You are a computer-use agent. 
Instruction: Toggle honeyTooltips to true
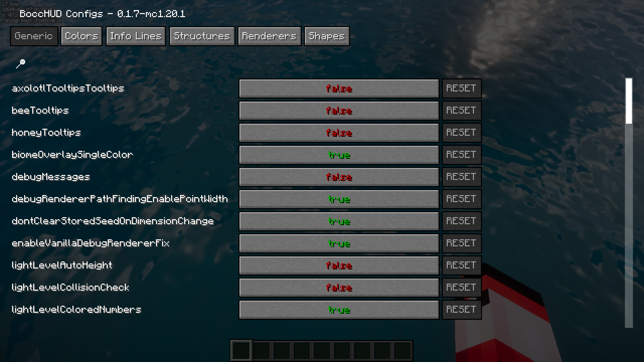(x=339, y=133)
